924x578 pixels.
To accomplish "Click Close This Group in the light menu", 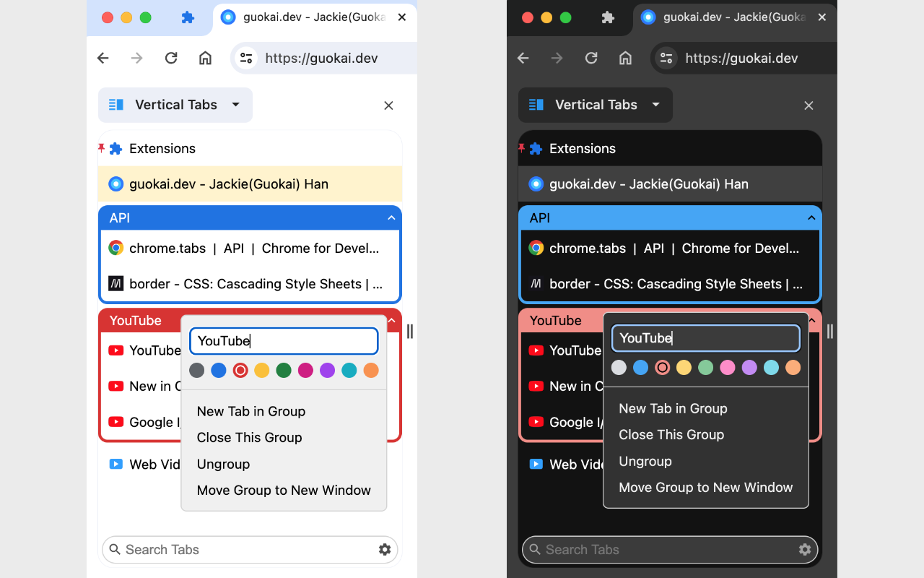I will (x=249, y=437).
